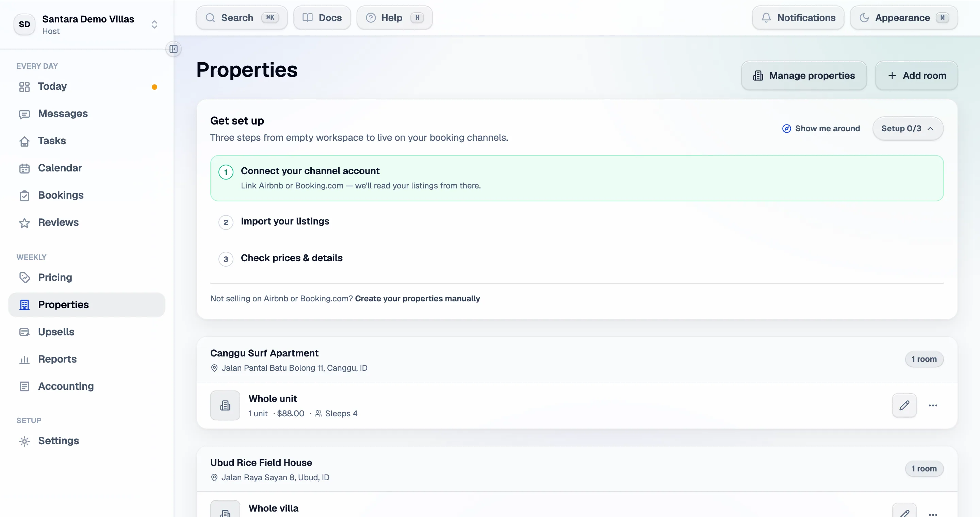Image resolution: width=980 pixels, height=517 pixels.
Task: Click the Whole unit room thumbnail icon
Action: pos(225,406)
